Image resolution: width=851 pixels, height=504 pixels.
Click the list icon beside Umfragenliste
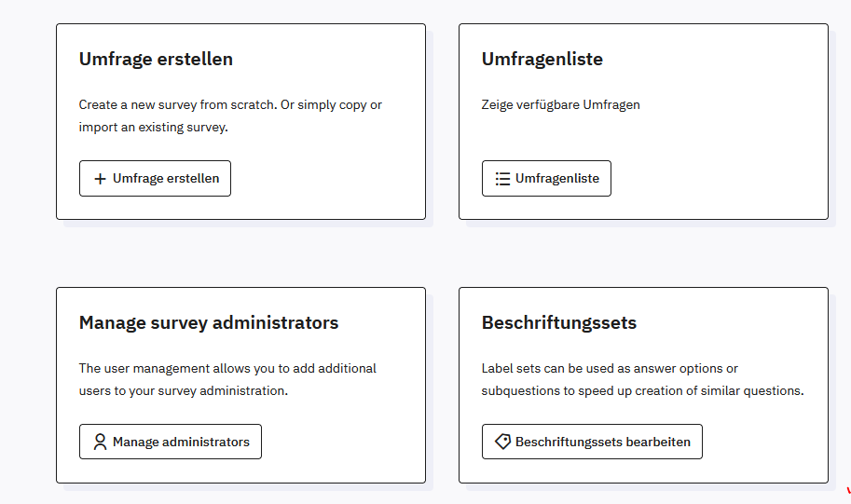502,179
